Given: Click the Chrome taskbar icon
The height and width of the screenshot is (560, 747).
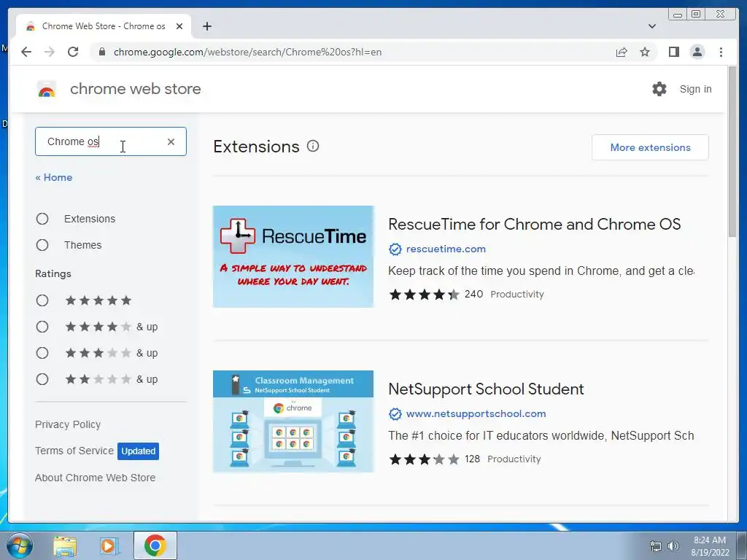Looking at the screenshot, I should tap(155, 545).
